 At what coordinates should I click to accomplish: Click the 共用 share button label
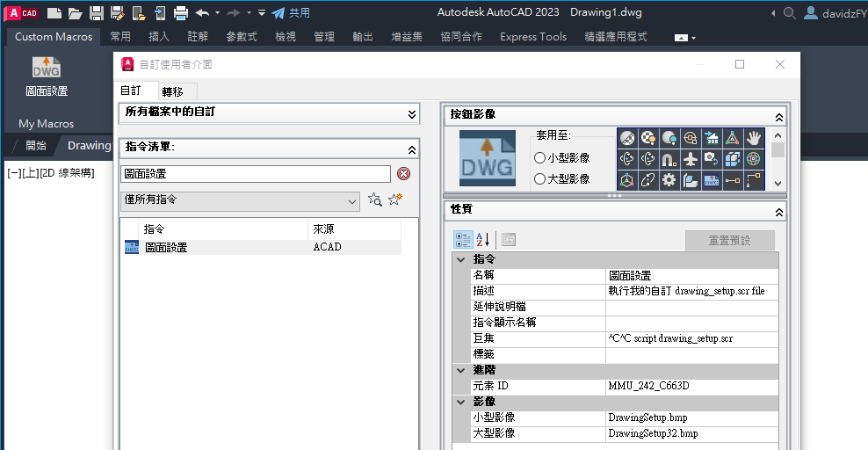(300, 12)
